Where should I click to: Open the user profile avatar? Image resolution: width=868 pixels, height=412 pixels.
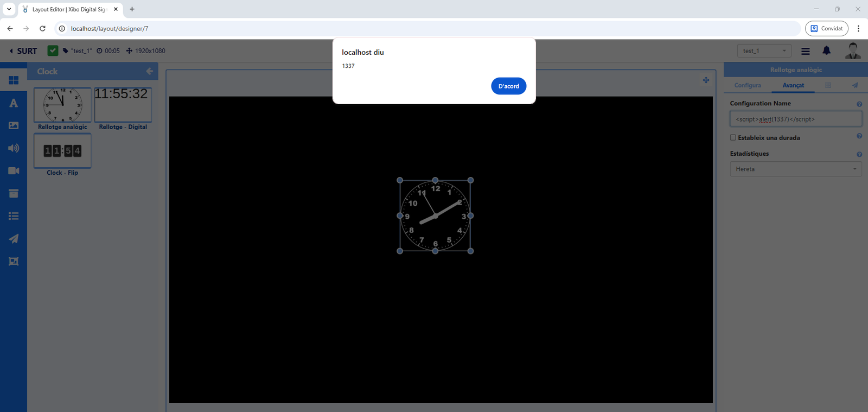[x=853, y=50]
